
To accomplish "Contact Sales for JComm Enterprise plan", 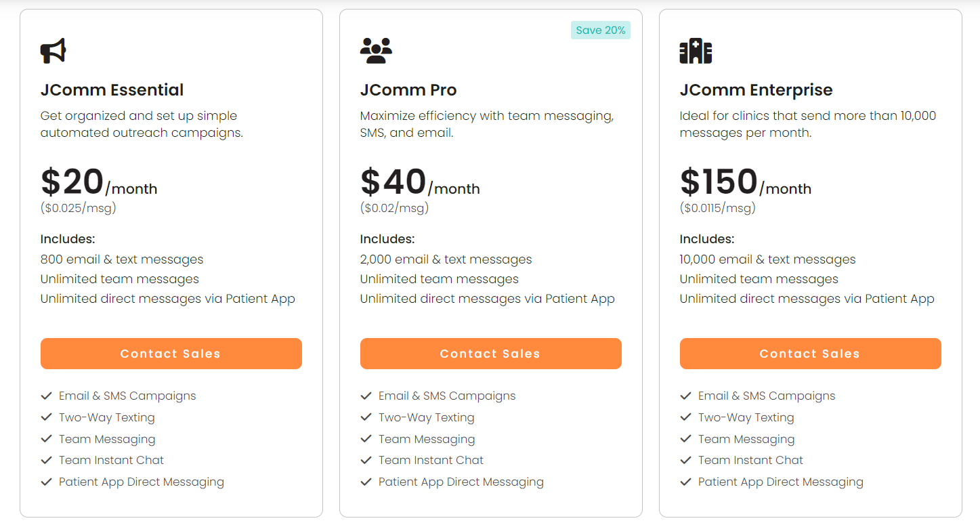I will point(811,354).
